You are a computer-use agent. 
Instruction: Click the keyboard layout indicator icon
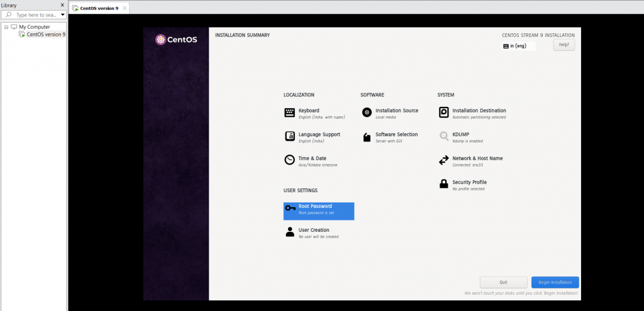[x=506, y=46]
